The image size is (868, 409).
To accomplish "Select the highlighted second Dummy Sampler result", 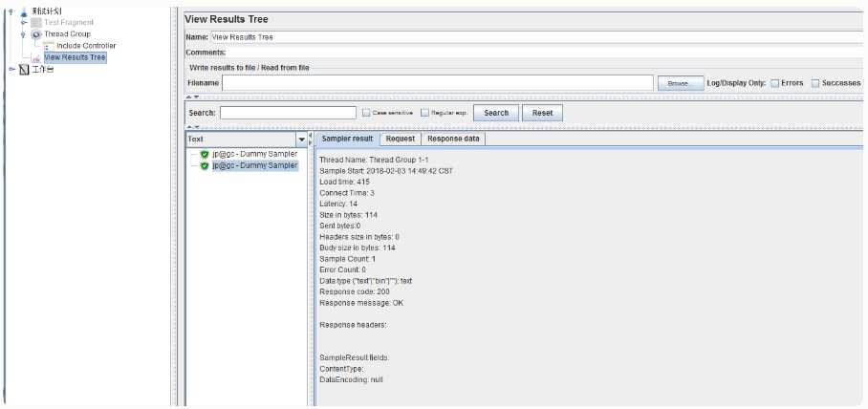I will point(254,165).
